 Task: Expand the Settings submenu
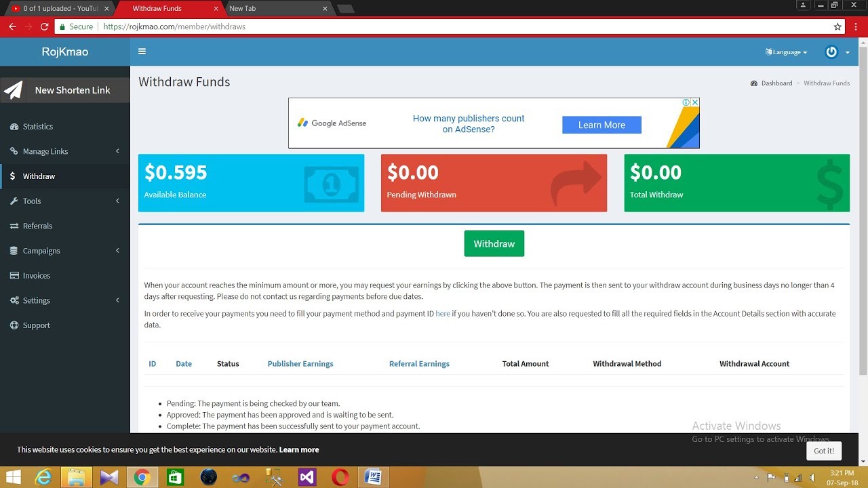pos(64,300)
